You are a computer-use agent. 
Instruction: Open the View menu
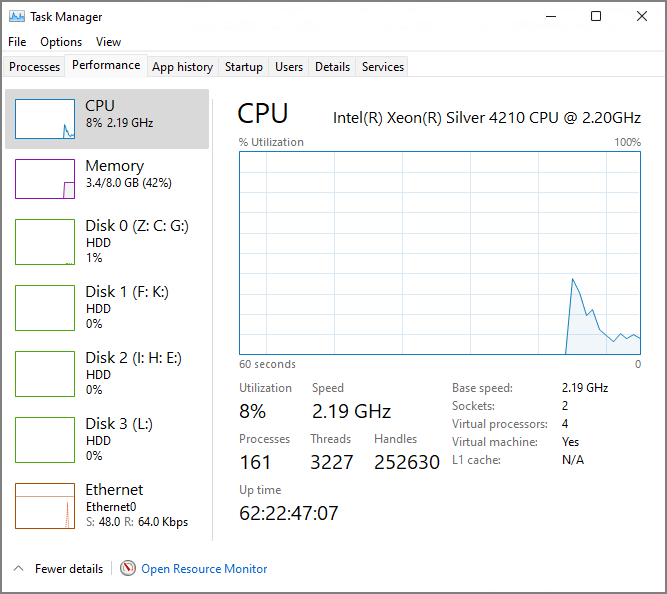point(108,42)
